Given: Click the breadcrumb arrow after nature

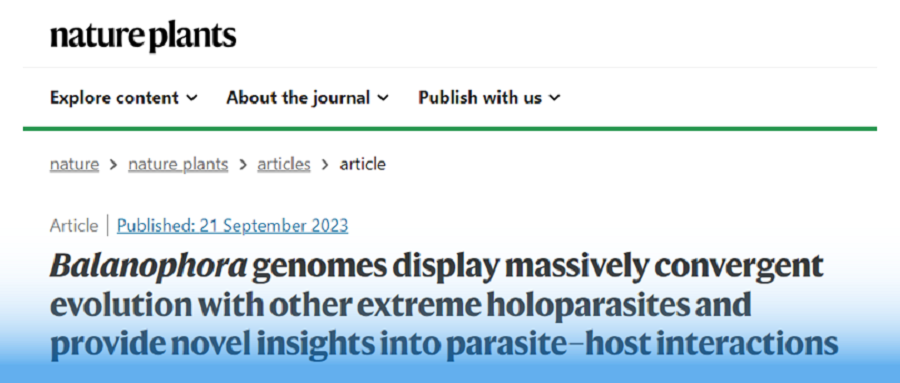Looking at the screenshot, I should [114, 165].
